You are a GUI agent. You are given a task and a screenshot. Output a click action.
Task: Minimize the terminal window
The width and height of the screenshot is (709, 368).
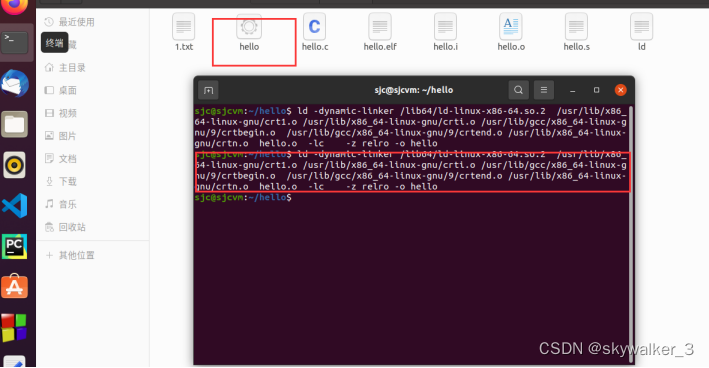tap(572, 90)
